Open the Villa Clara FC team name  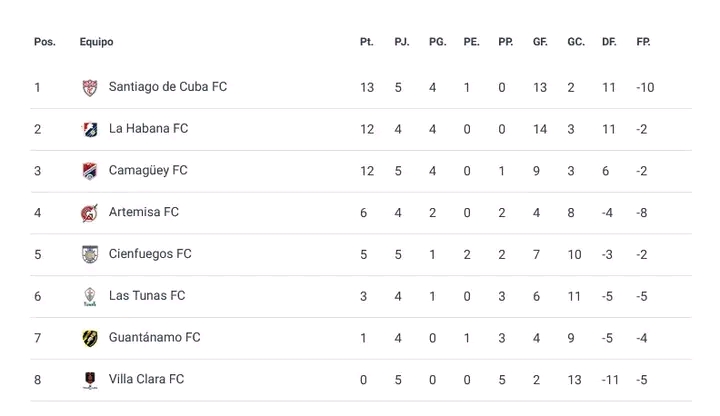pos(146,379)
